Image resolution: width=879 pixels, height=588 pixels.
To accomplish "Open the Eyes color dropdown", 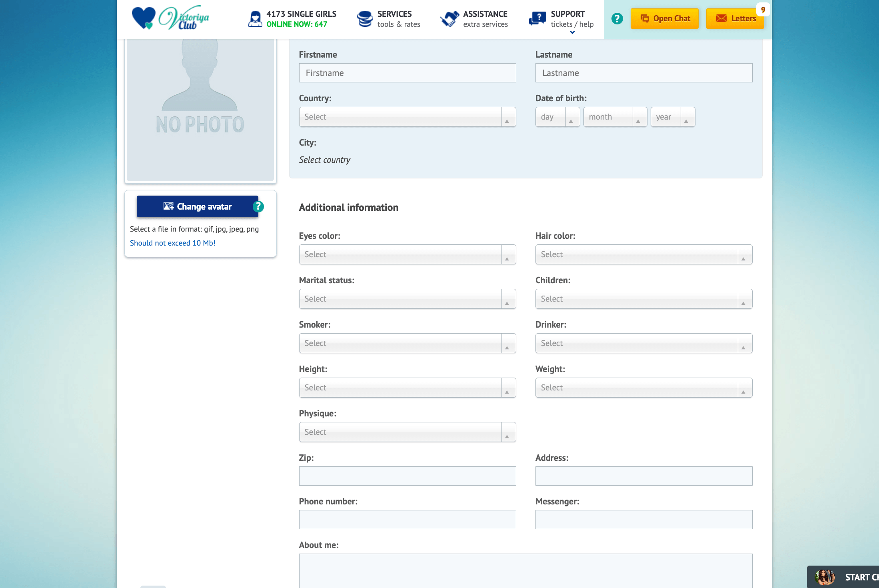I will pyautogui.click(x=408, y=254).
